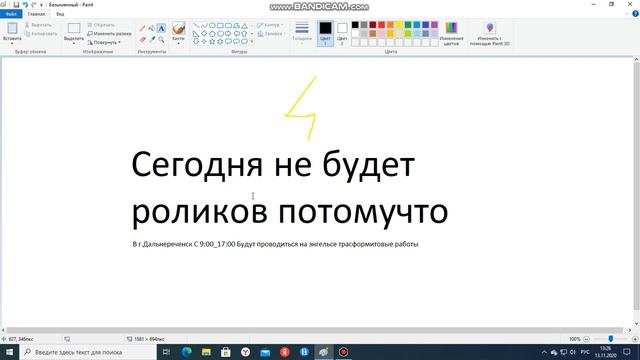This screenshot has height=360, width=640.
Task: Choose the curve shape
Action: pyautogui.click(x=204, y=25)
